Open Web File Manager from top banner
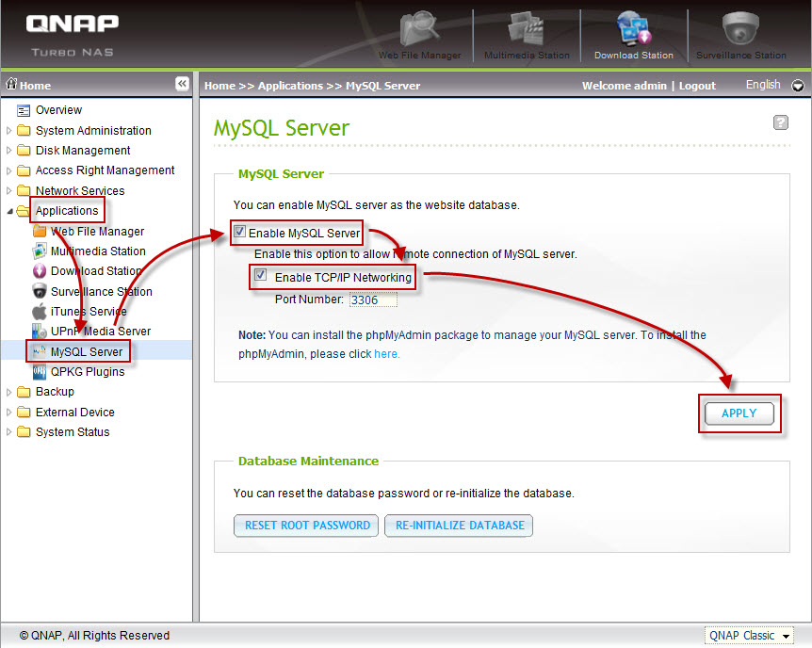The image size is (812, 648). click(x=419, y=35)
